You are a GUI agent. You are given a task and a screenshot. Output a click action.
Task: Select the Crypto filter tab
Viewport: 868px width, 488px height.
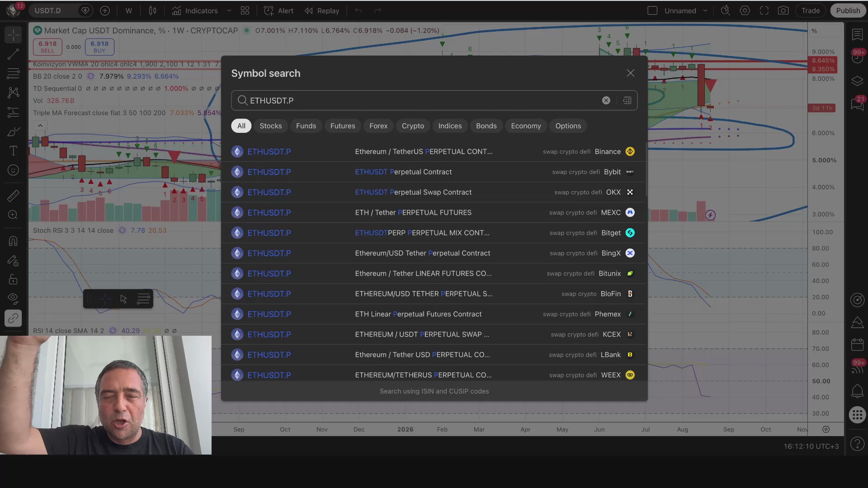413,126
